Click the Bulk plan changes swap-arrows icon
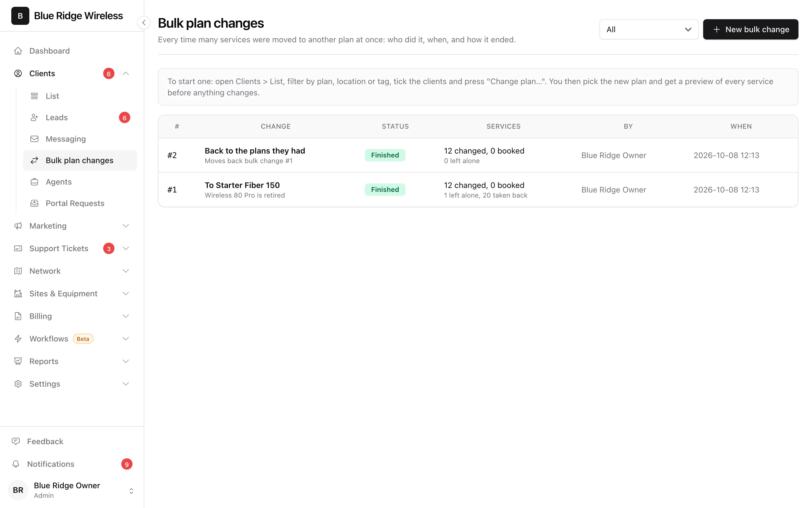 click(34, 161)
